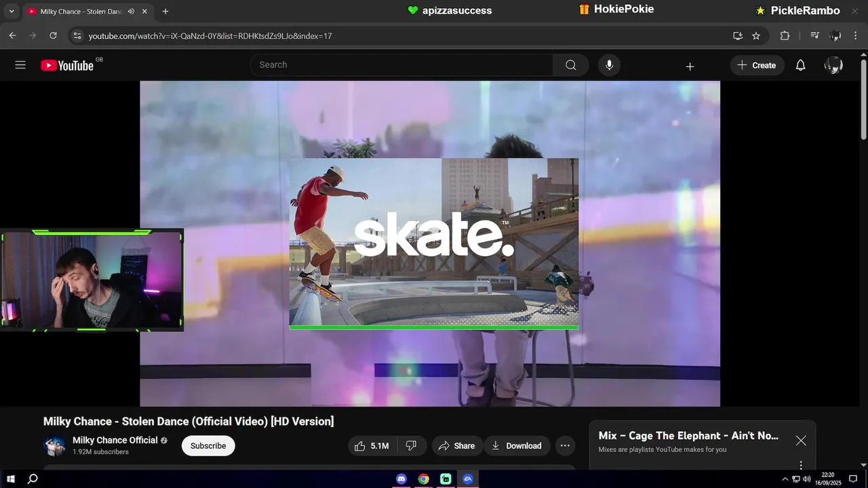Open Discord from the taskbar
The height and width of the screenshot is (488, 868).
401,479
